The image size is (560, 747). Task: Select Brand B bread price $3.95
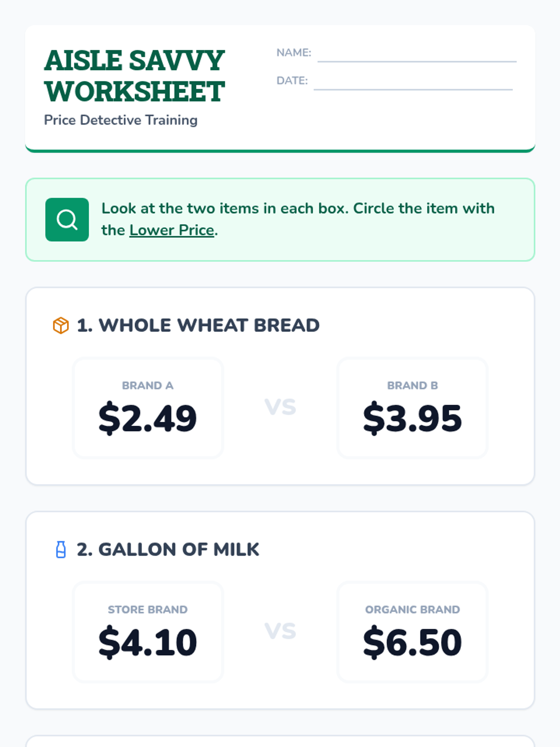coord(413,408)
